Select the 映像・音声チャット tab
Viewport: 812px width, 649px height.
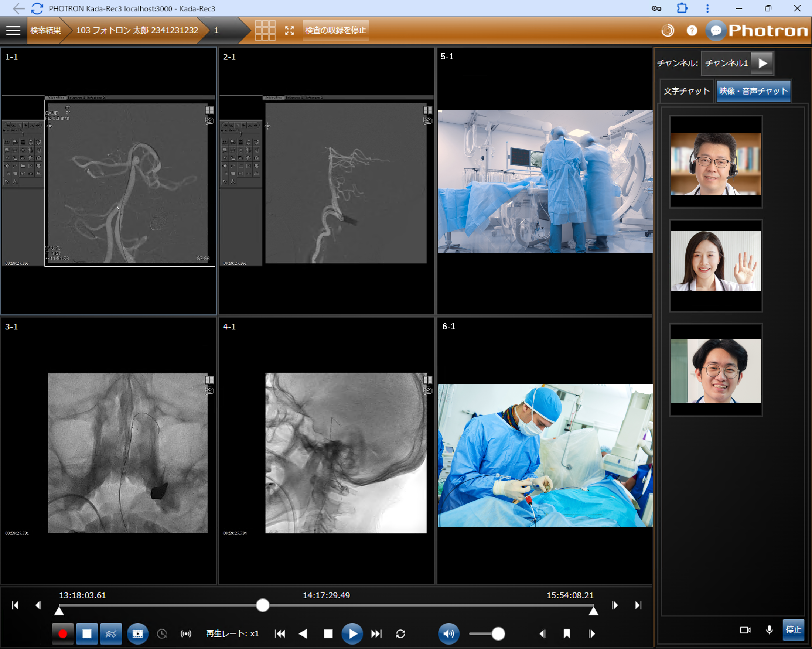(x=753, y=91)
